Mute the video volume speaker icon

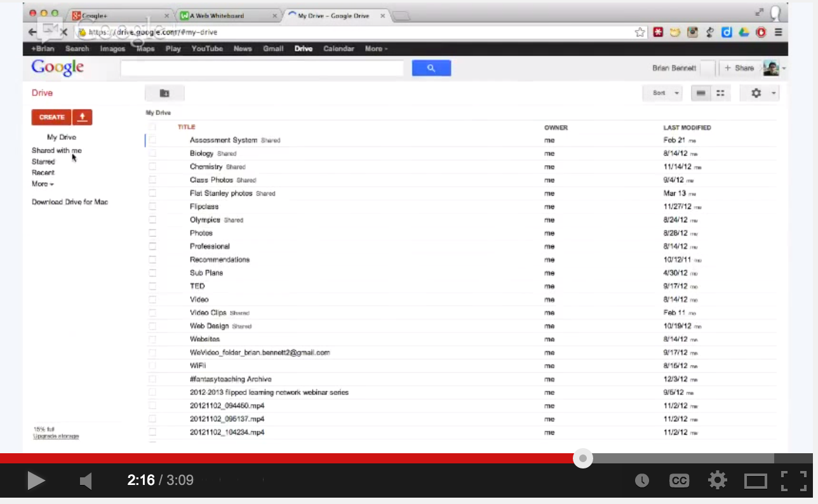point(86,481)
